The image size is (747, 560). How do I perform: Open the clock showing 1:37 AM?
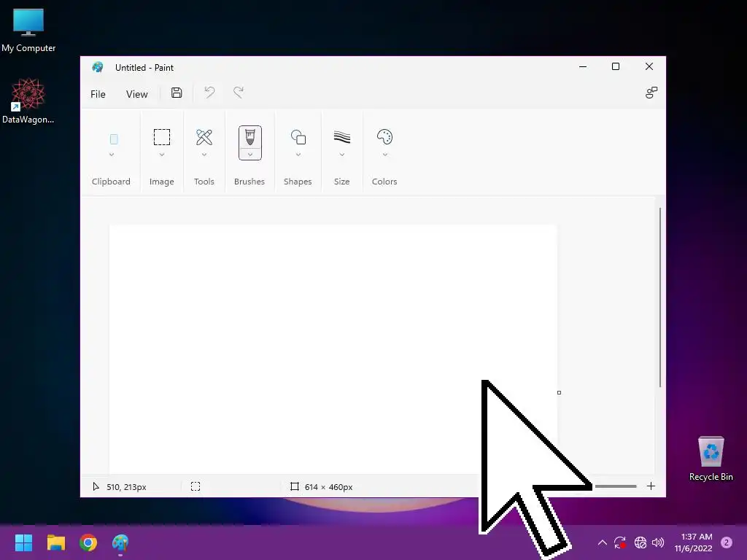click(693, 542)
